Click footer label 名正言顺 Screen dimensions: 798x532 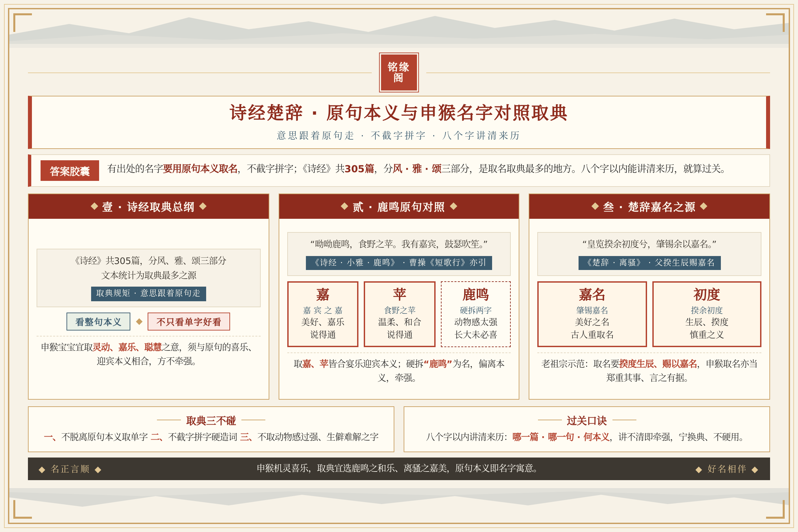[70, 469]
